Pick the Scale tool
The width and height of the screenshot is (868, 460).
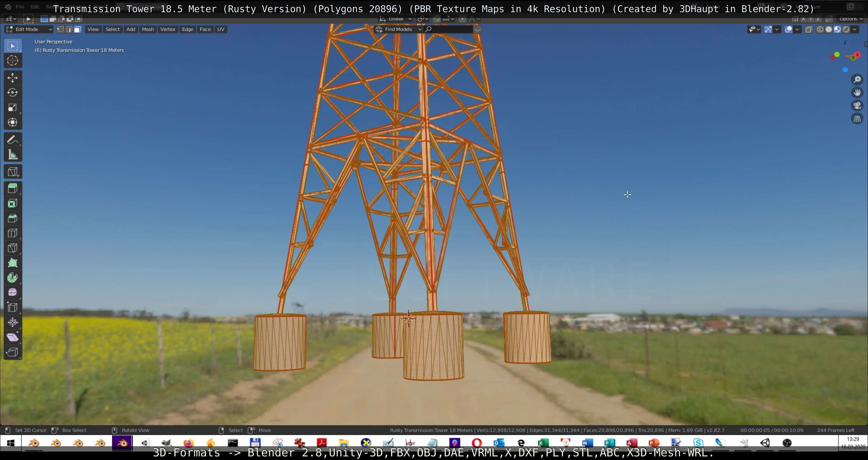(13, 107)
